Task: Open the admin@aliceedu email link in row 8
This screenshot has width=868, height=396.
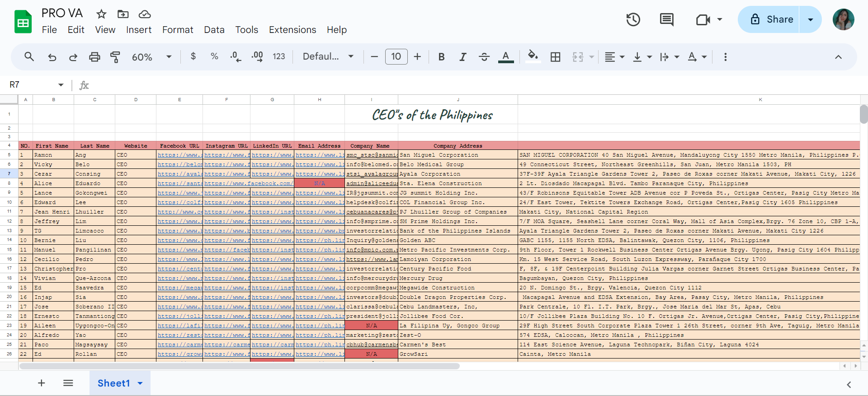Action: click(372, 183)
